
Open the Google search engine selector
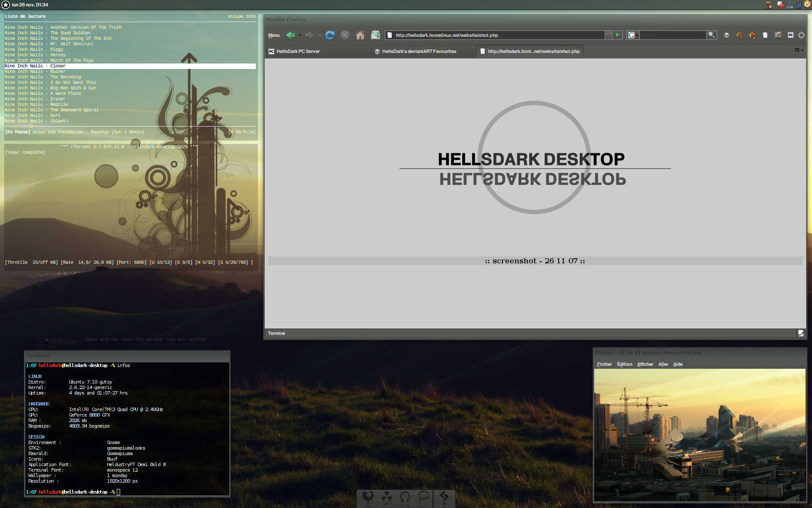tap(633, 35)
